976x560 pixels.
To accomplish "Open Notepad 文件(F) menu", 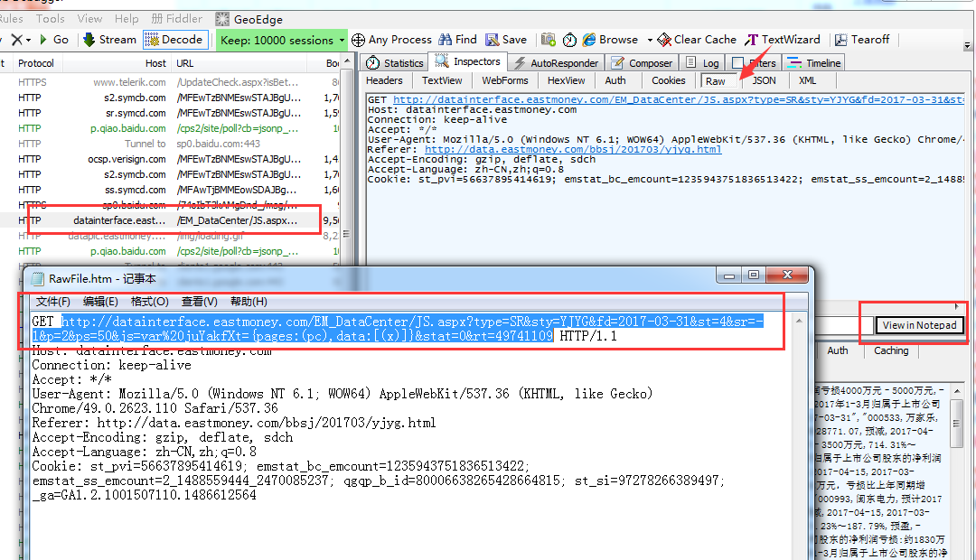I will [53, 302].
